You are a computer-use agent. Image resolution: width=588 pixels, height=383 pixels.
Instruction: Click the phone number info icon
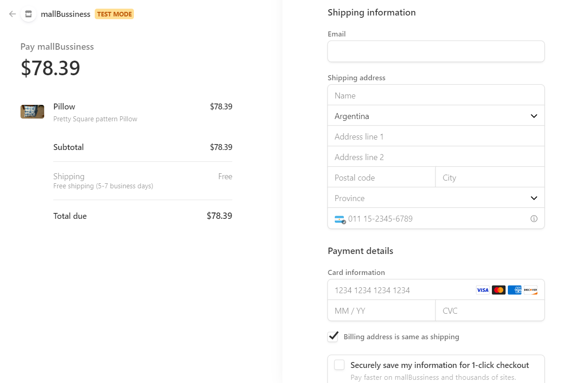pyautogui.click(x=534, y=219)
